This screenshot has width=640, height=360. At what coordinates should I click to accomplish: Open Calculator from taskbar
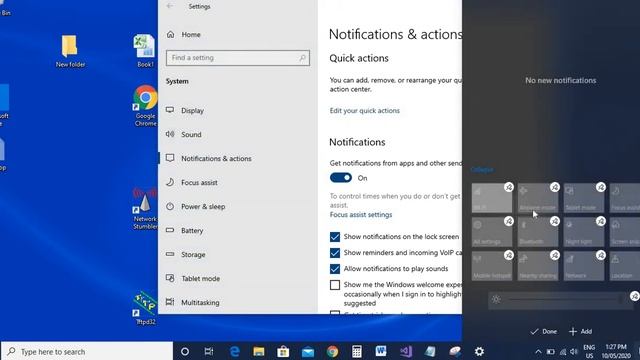pyautogui.click(x=357, y=351)
